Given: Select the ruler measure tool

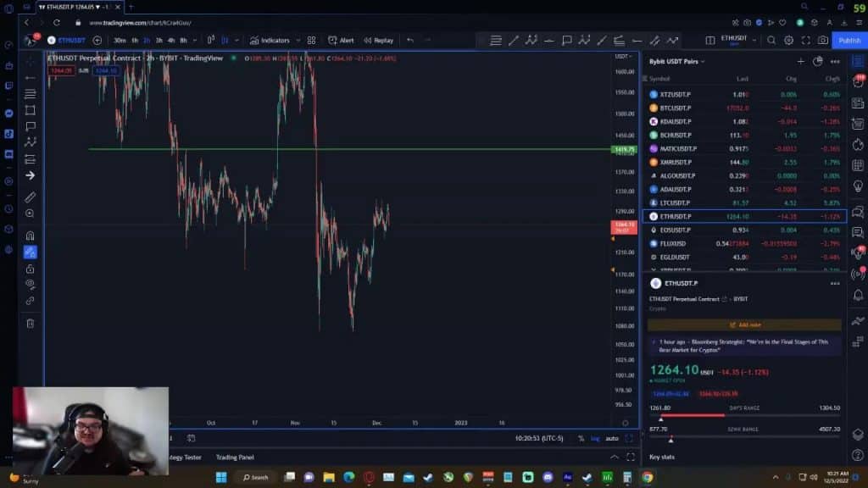Looking at the screenshot, I should (31, 197).
